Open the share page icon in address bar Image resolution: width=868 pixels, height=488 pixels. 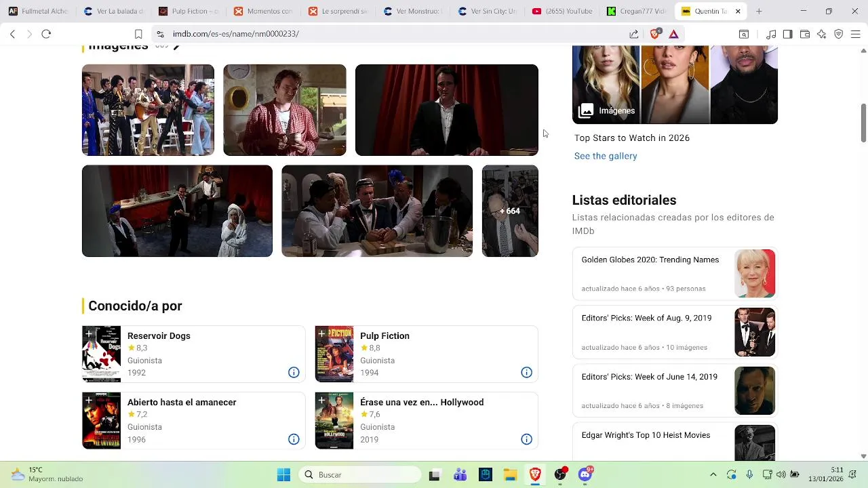(634, 34)
